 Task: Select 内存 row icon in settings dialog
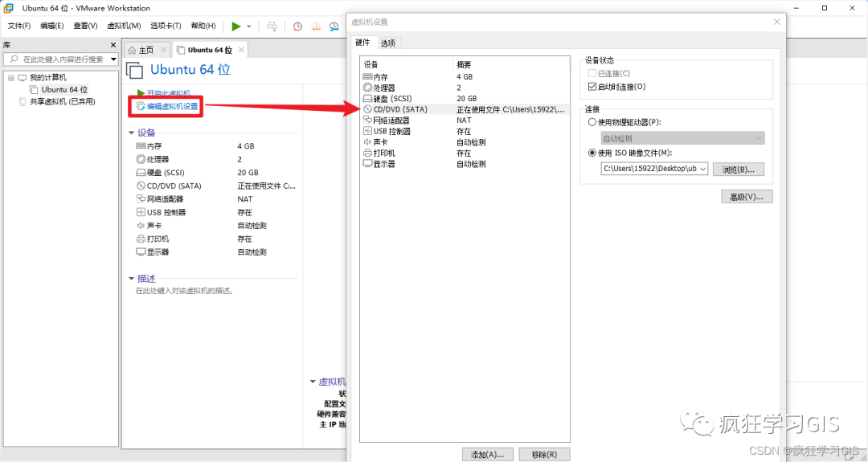[367, 77]
